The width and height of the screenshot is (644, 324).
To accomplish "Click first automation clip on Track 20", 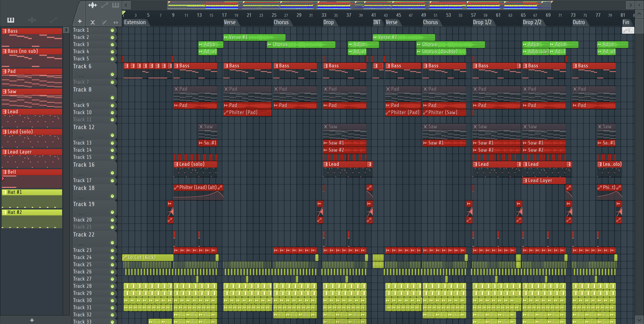I will coord(170,220).
